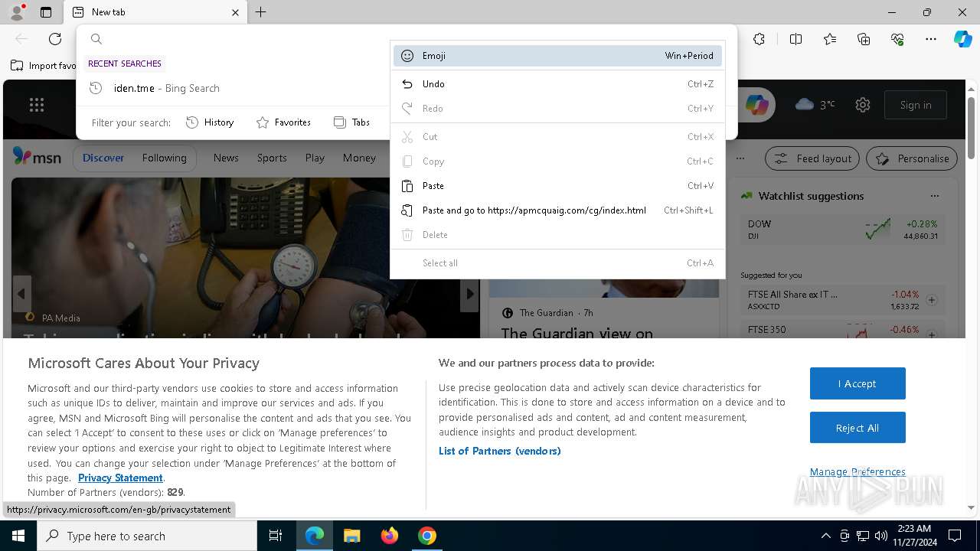The image size is (980, 551).
Task: Open the Play category
Action: [315, 158]
